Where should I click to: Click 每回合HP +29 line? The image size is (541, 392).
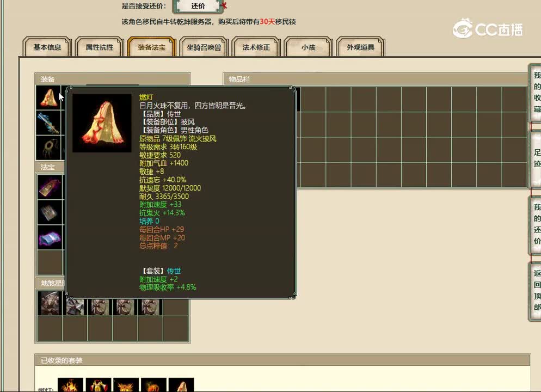coord(162,229)
